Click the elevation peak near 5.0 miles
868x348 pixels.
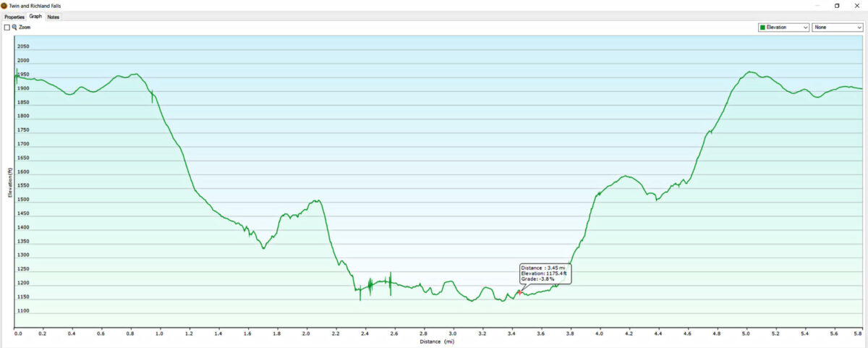coord(749,72)
